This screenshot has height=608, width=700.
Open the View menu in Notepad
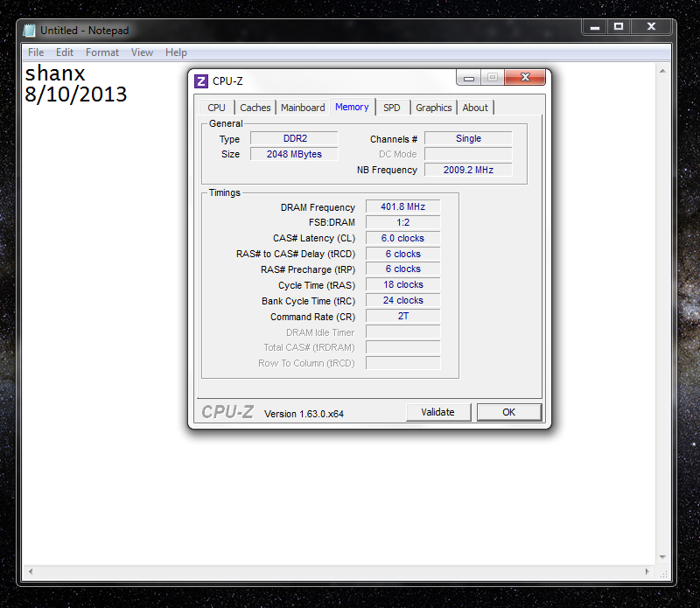(x=142, y=52)
